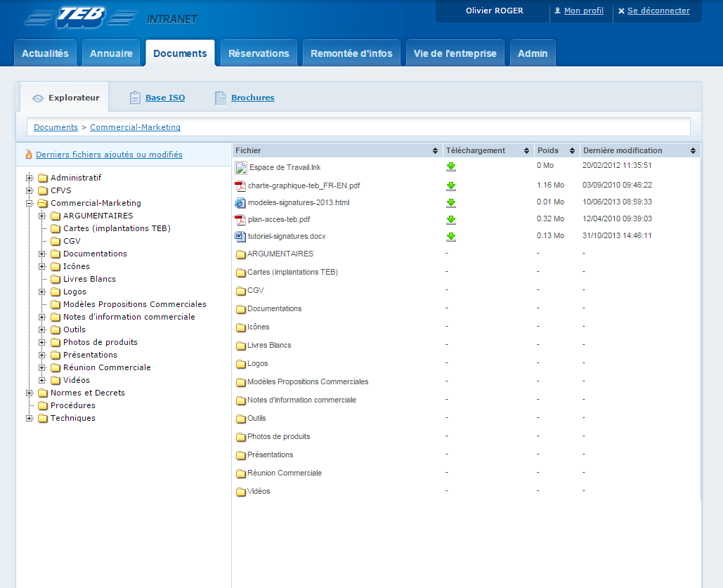This screenshot has width=723, height=588.
Task: Download the Espace de Travail.lnk shortcut
Action: coord(451,167)
